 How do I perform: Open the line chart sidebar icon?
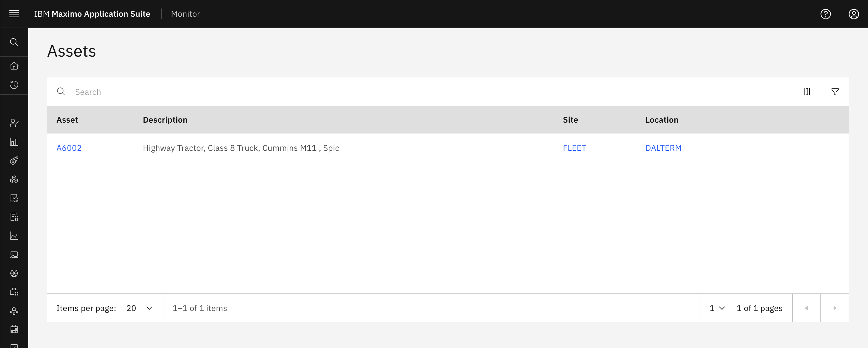coord(14,236)
